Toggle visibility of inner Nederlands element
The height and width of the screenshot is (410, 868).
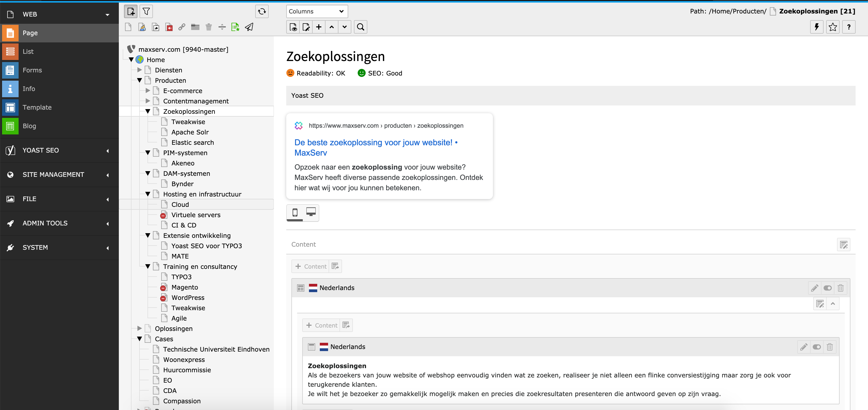(816, 347)
